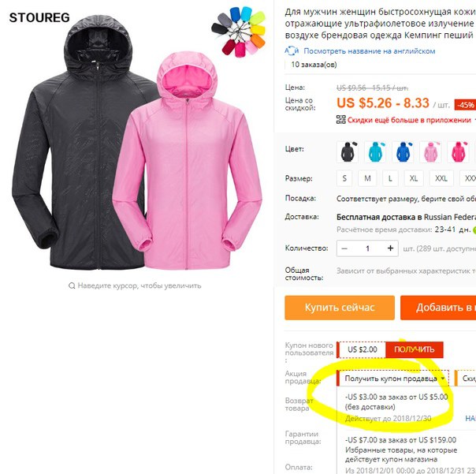Click the quantity input field

pos(367,248)
